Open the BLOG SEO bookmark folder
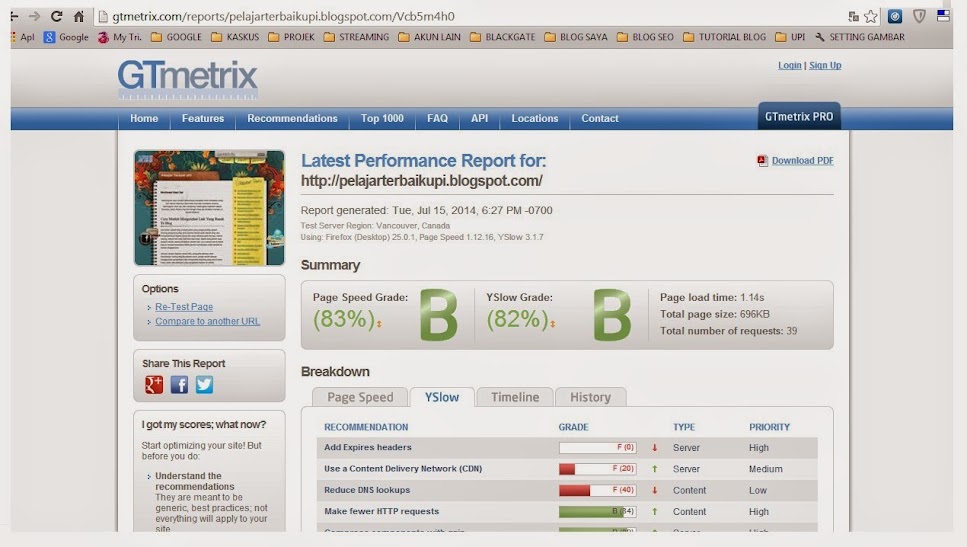 click(x=645, y=37)
